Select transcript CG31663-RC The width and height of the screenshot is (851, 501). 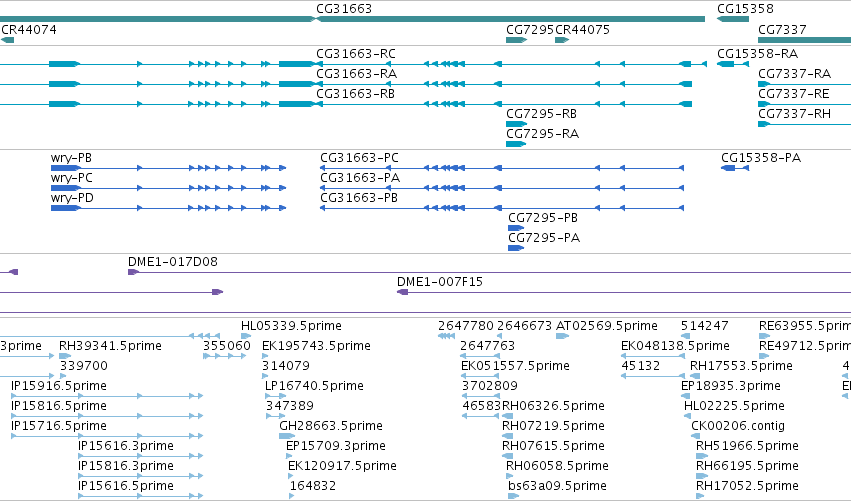coord(356,54)
